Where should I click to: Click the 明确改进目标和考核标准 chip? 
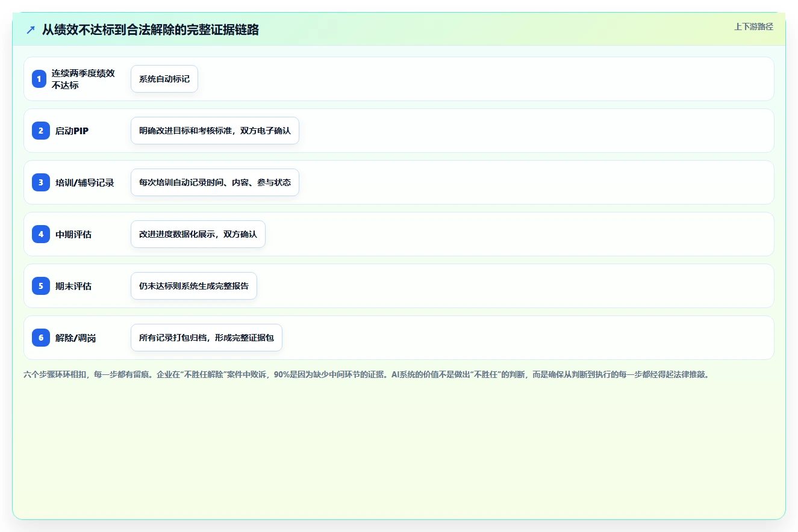click(x=215, y=131)
